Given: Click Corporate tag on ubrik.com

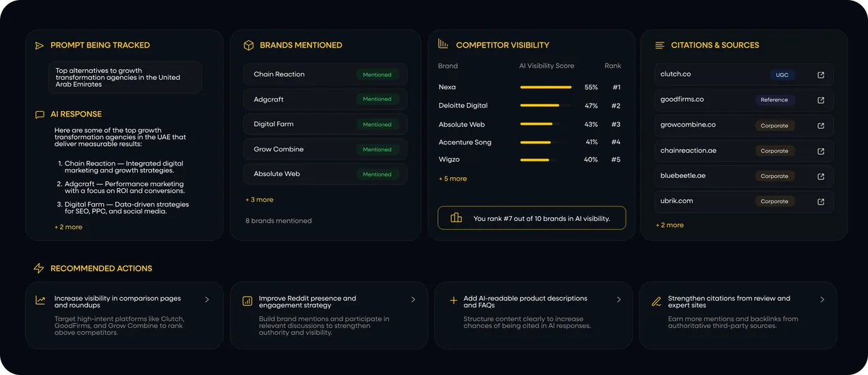Looking at the screenshot, I should pos(775,202).
